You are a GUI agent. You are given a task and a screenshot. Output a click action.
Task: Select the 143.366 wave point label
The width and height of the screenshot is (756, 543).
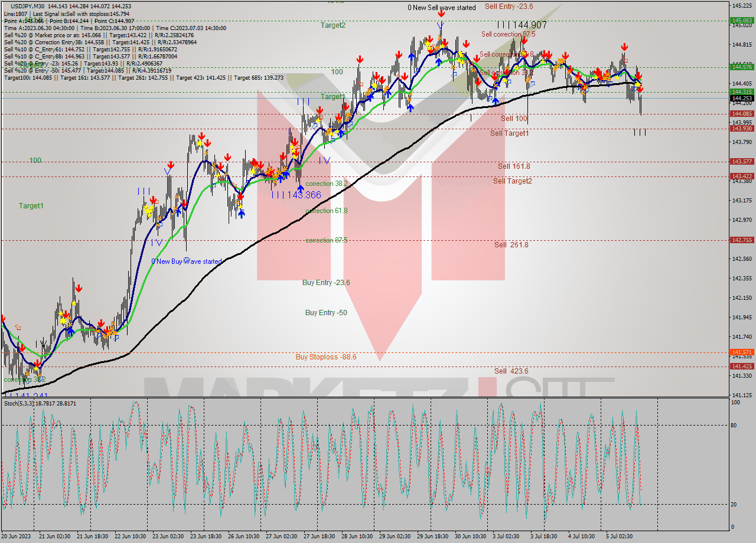pyautogui.click(x=296, y=195)
